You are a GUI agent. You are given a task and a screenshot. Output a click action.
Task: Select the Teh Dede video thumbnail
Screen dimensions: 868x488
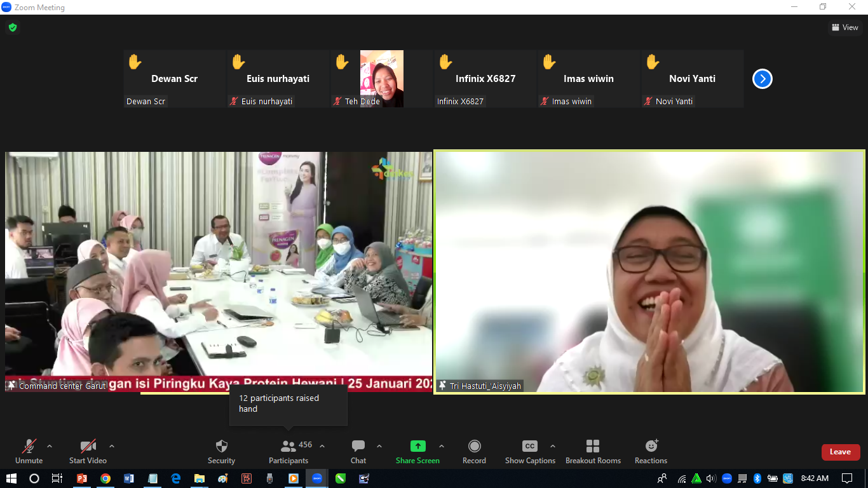tap(381, 79)
